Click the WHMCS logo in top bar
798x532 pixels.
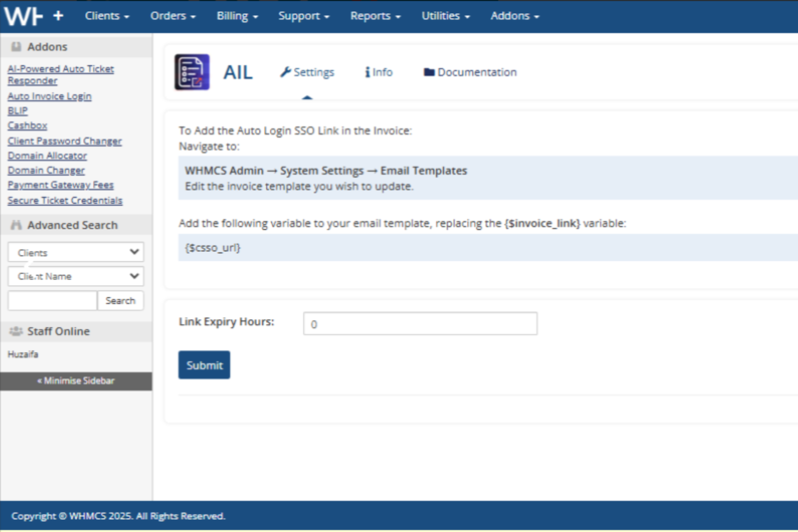click(x=23, y=16)
